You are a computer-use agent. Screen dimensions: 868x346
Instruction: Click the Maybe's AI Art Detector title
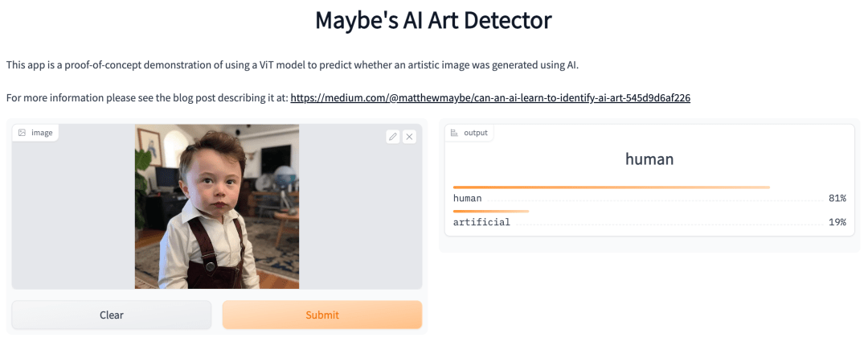click(x=433, y=20)
